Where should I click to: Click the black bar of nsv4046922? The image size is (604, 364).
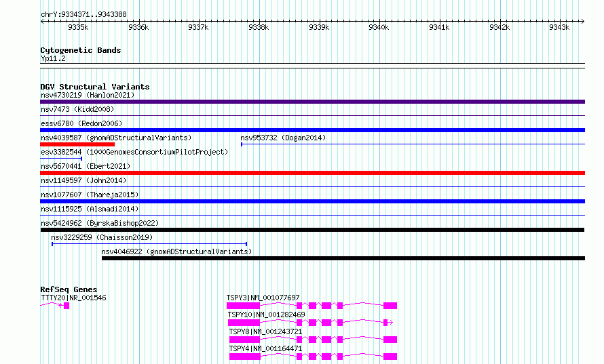click(343, 258)
